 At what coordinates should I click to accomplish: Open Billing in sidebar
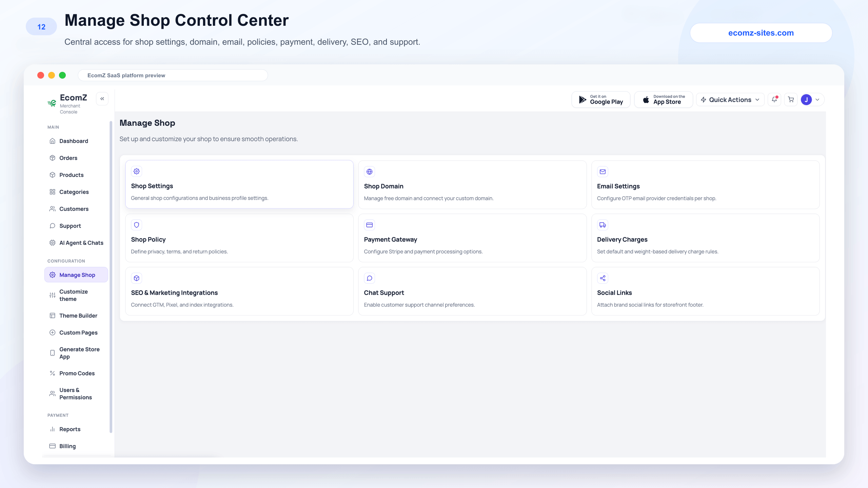(x=76, y=446)
